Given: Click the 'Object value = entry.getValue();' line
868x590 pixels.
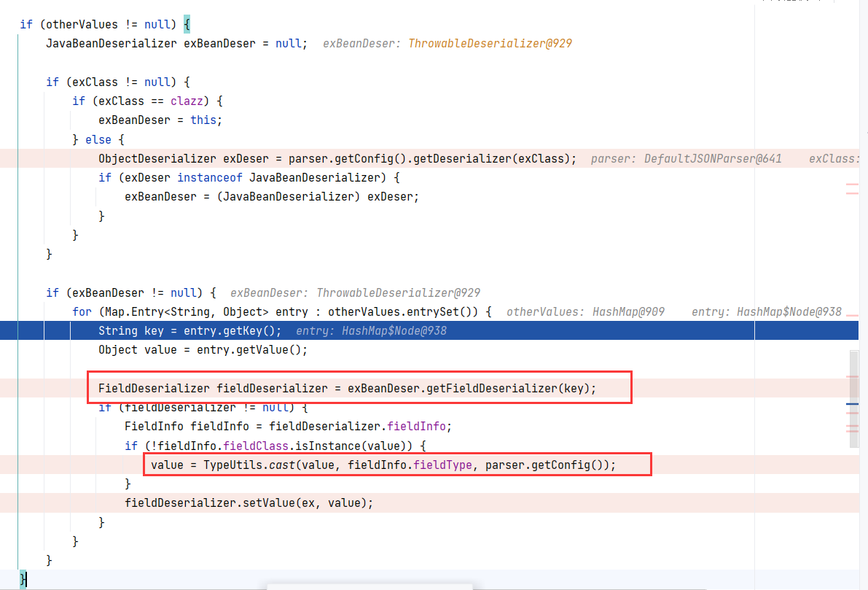Looking at the screenshot, I should (x=203, y=349).
